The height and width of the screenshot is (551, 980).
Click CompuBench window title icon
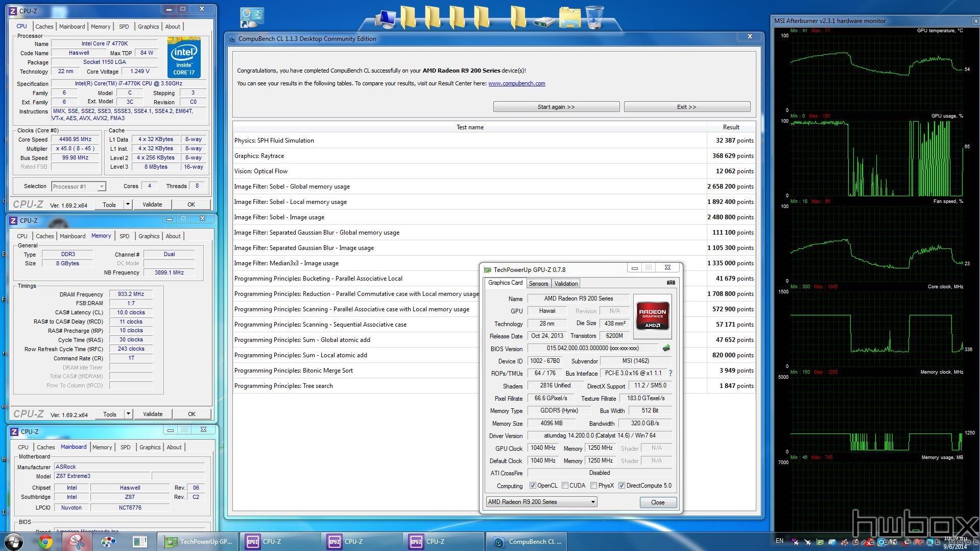click(x=232, y=39)
